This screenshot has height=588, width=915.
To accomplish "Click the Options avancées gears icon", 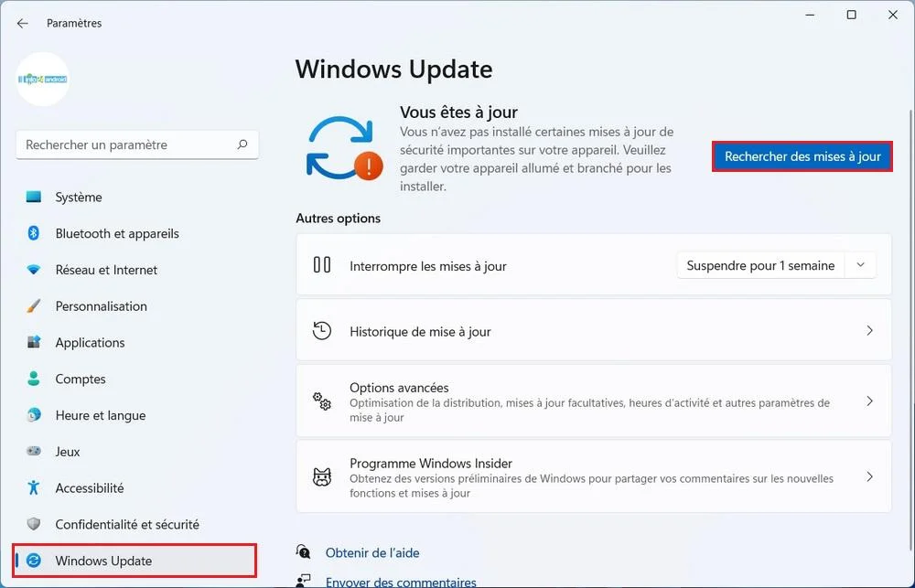I will point(322,401).
